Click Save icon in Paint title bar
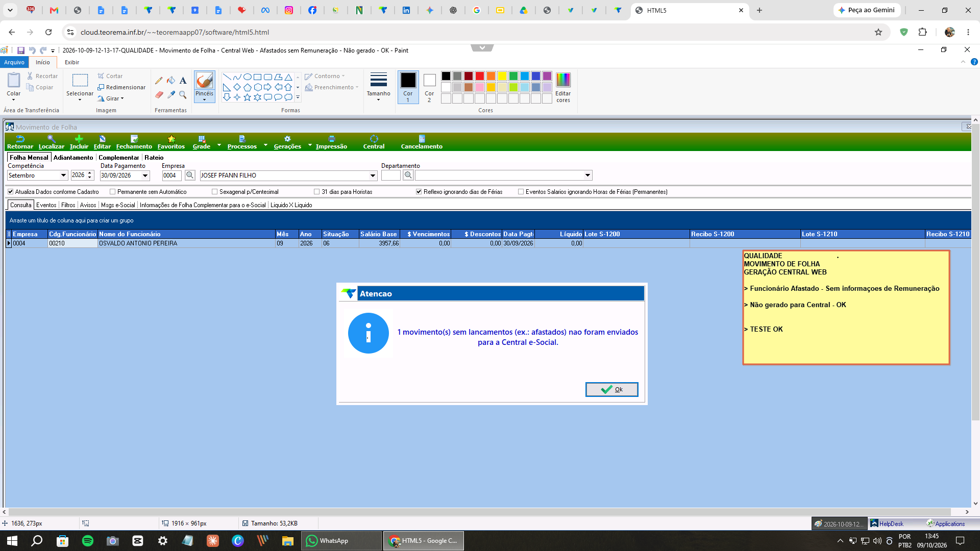980x551 pixels. click(x=21, y=51)
